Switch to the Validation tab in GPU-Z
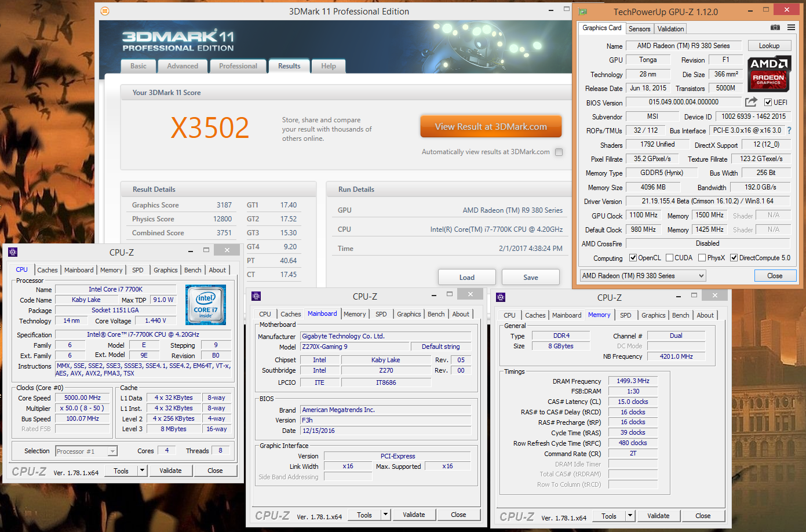Screen dimensions: 806x532 [670, 29]
